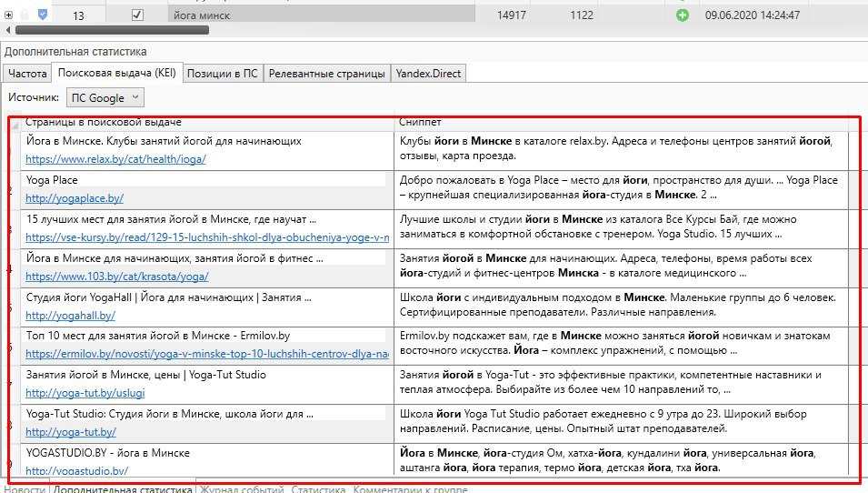Select title "Топ 10 мест для занятия йогой"
The image size is (868, 493).
pos(158,335)
